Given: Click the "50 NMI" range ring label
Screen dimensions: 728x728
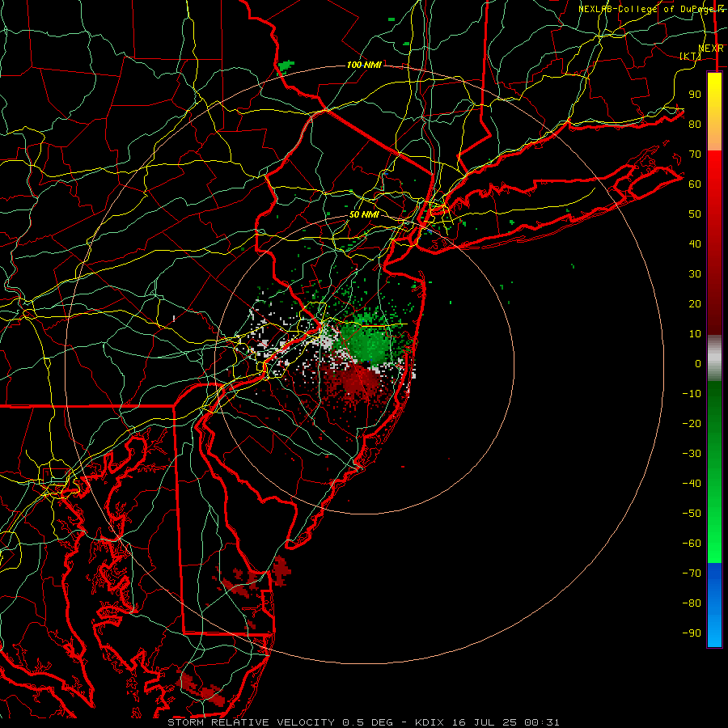Looking at the screenshot, I should [x=364, y=214].
